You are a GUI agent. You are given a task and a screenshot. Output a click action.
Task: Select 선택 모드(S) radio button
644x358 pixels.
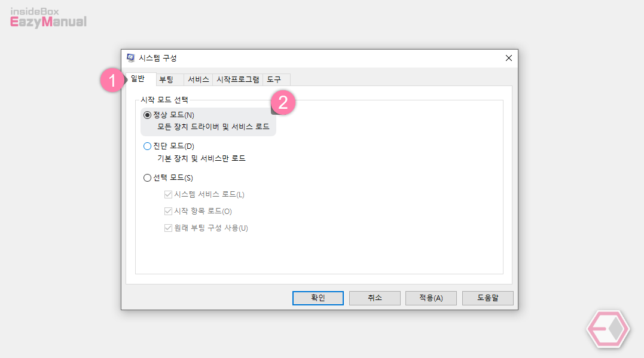(147, 178)
